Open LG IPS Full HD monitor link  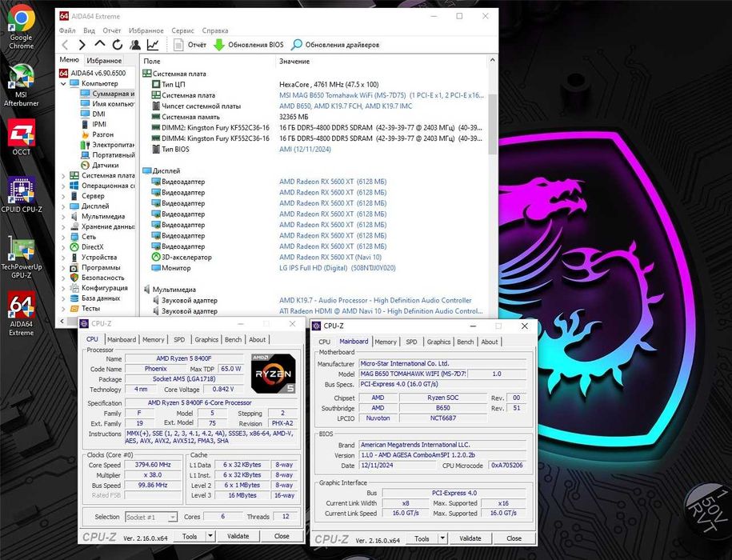coord(337,268)
